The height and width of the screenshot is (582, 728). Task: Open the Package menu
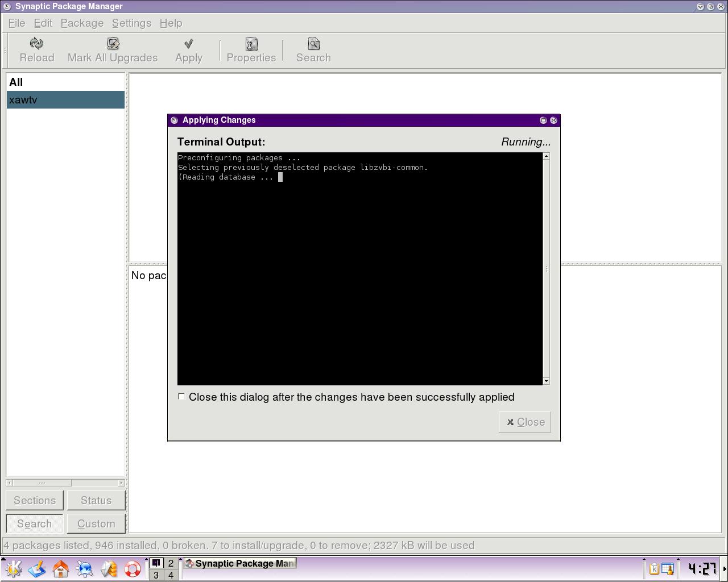tap(82, 23)
